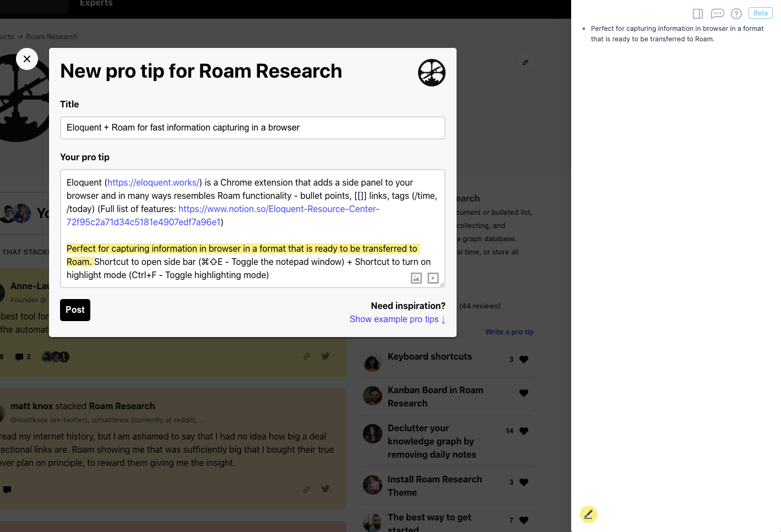Open the eloquent.works link in the tip
Image resolution: width=781 pixels, height=532 pixels.
pyautogui.click(x=154, y=182)
